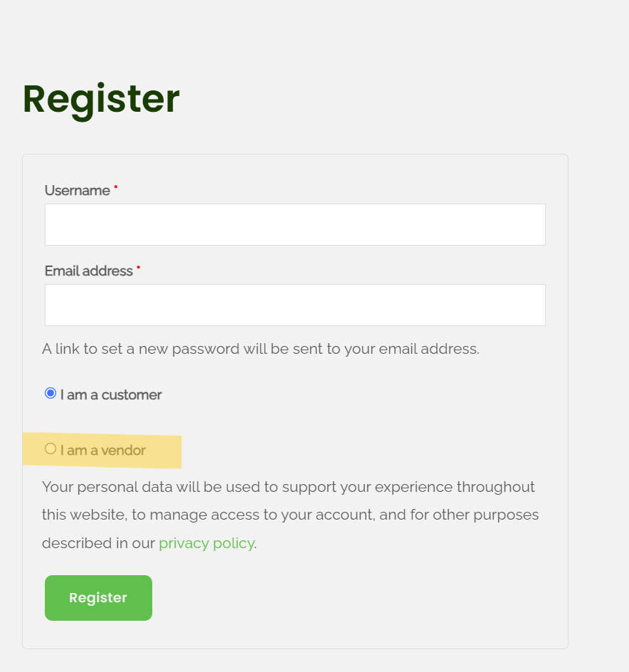Click the Register page heading
Screen dimensions: 629x672
[101, 99]
